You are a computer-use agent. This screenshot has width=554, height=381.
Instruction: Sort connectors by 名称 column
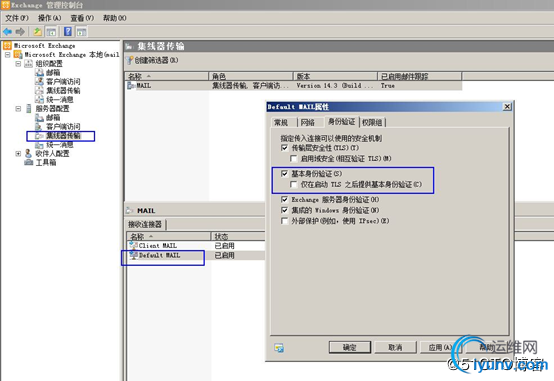(x=169, y=236)
